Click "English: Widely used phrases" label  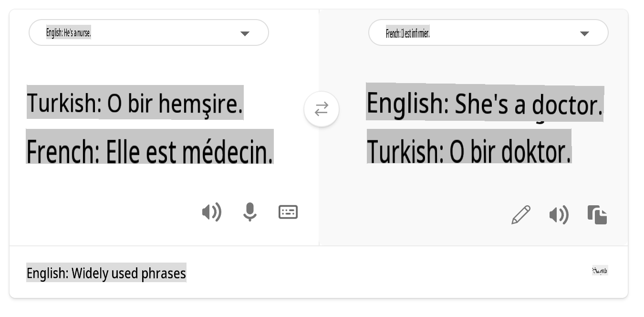pos(106,273)
